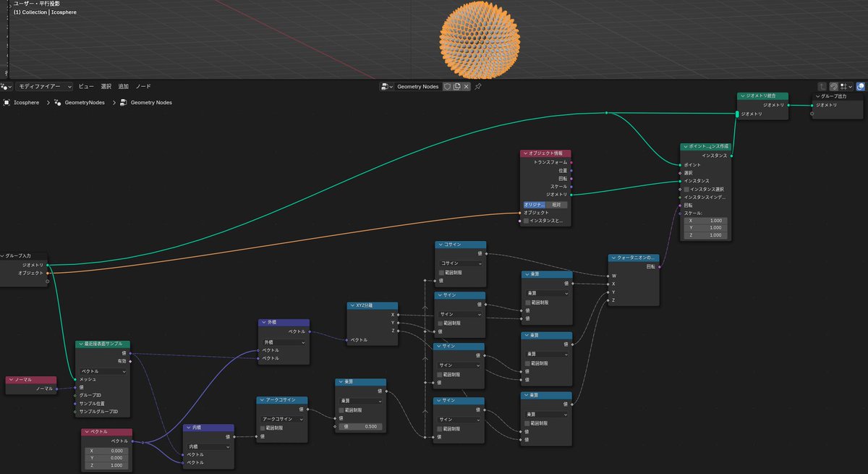The width and height of the screenshot is (868, 474).
Task: Click the snap node element icon
Action: point(843,86)
